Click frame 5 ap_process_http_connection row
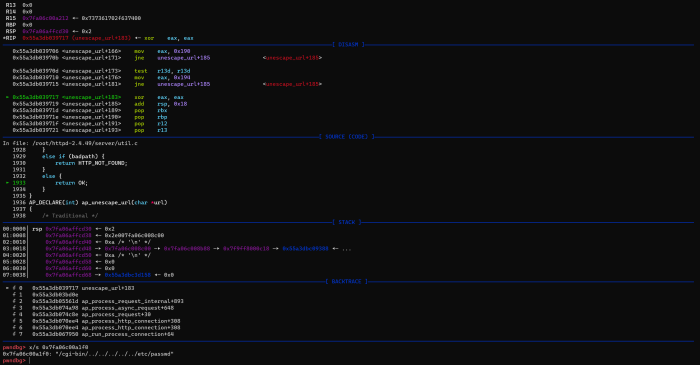The image size is (700, 366). pos(96,321)
